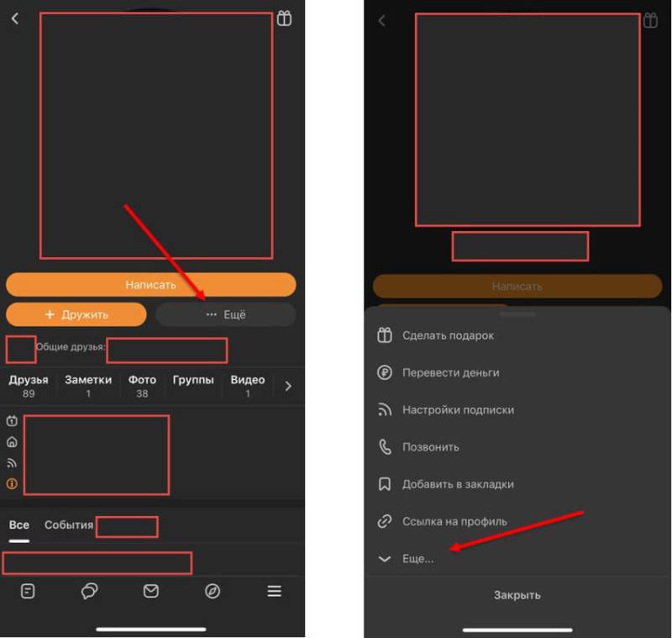
Task: Switch to the События tab
Action: 68,525
